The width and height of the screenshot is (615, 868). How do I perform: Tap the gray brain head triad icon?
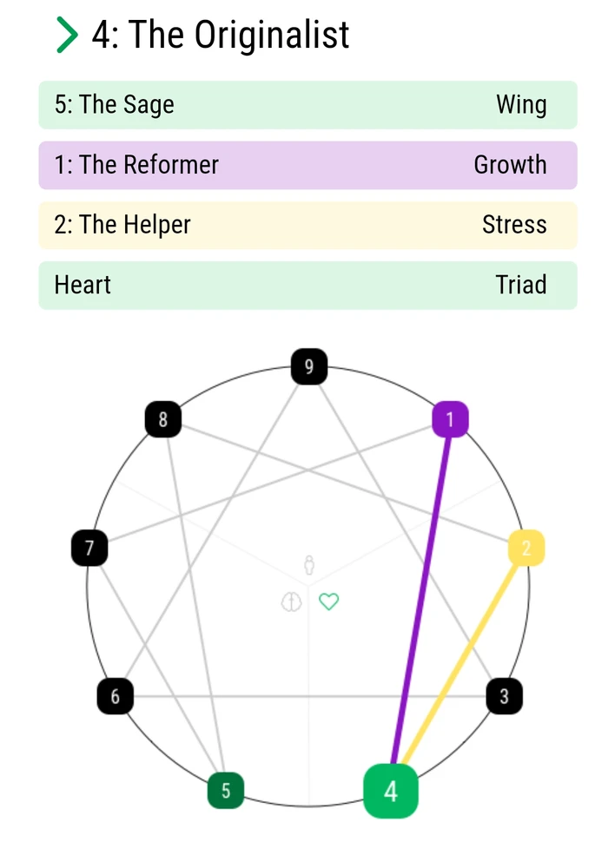coord(292,602)
